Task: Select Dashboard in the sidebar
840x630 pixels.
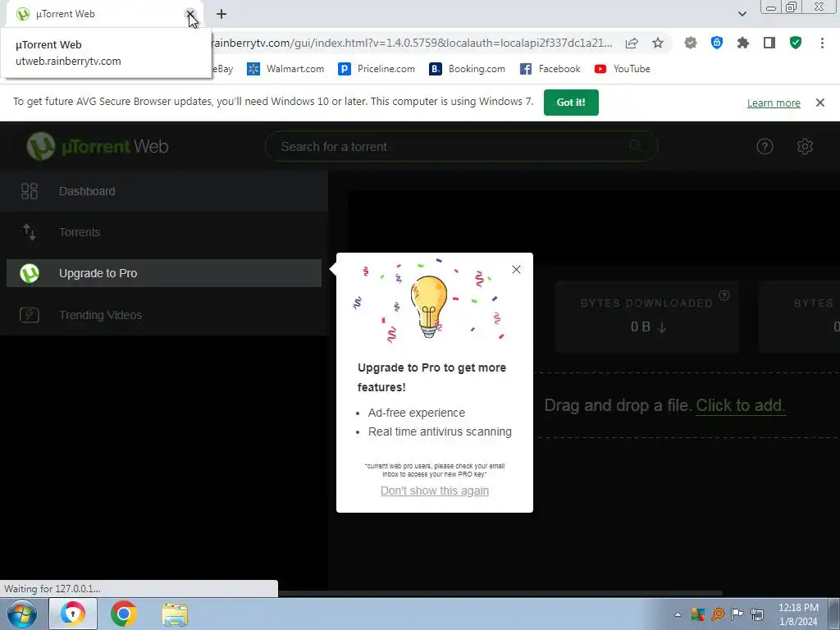Action: coord(164,191)
